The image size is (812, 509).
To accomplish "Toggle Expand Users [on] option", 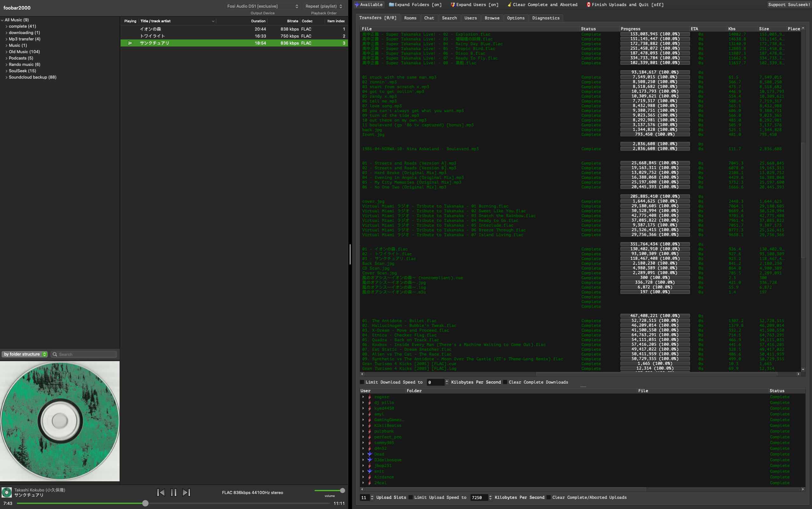I will tap(474, 5).
